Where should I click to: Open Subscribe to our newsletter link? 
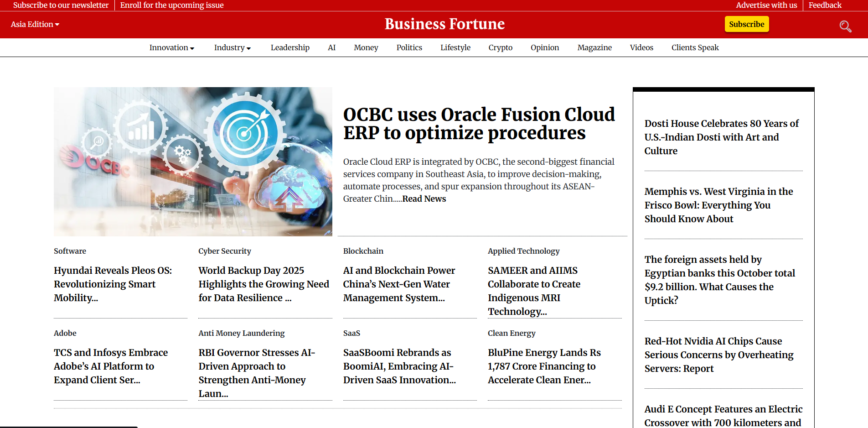pyautogui.click(x=61, y=5)
